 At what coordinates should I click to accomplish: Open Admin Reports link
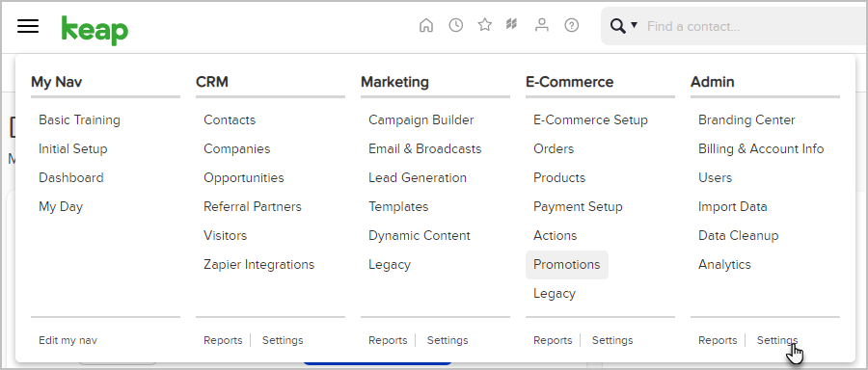(718, 340)
